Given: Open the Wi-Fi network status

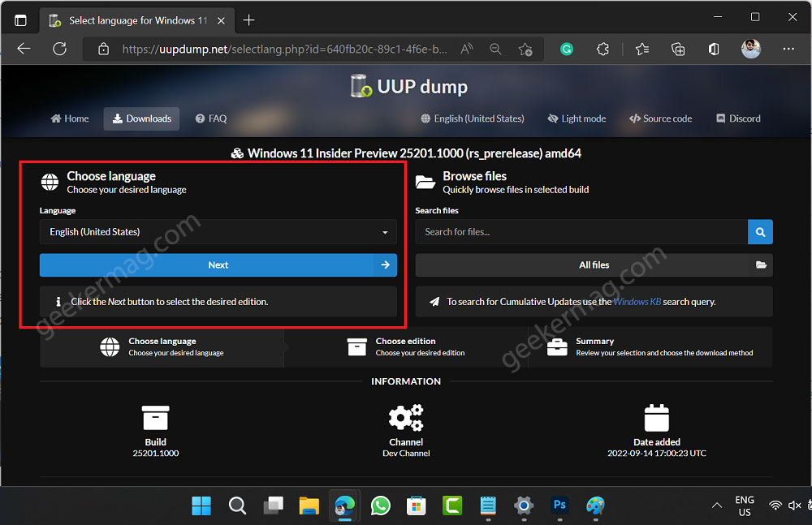Looking at the screenshot, I should pyautogui.click(x=775, y=506).
